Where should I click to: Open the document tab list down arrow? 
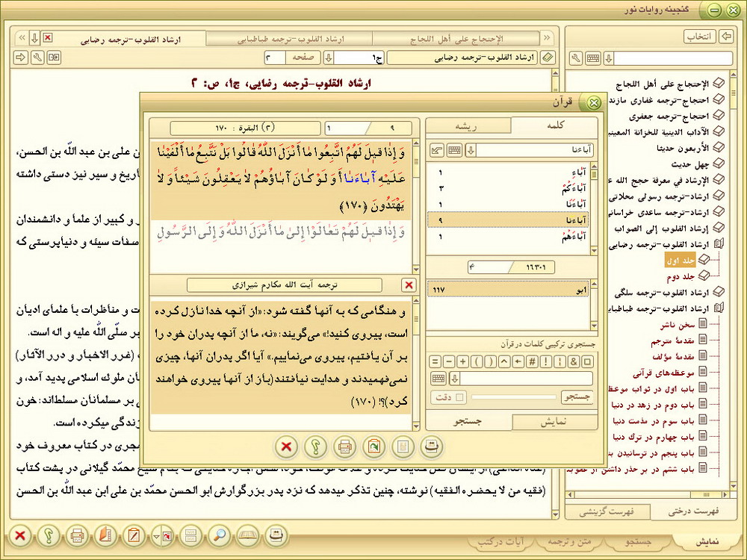point(34,37)
